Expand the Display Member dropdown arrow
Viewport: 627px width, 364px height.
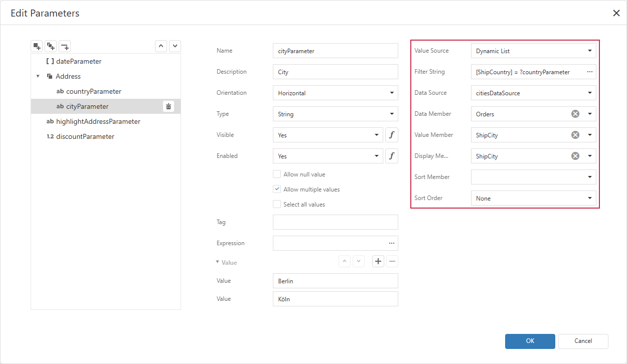click(590, 156)
